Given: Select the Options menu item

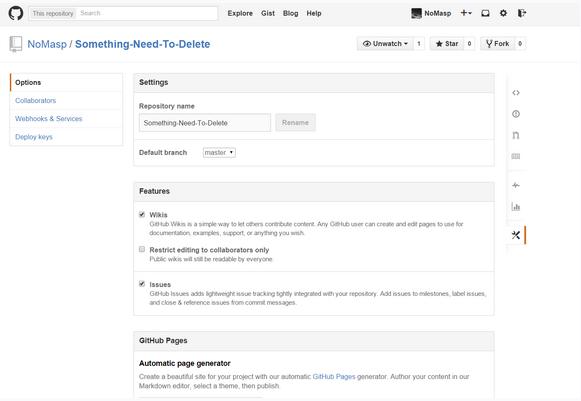Looking at the screenshot, I should [x=66, y=82].
